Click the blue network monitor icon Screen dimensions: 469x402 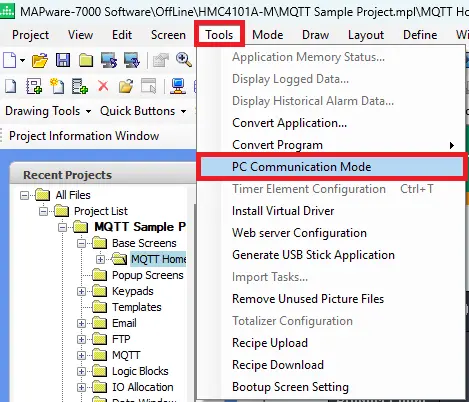[178, 86]
